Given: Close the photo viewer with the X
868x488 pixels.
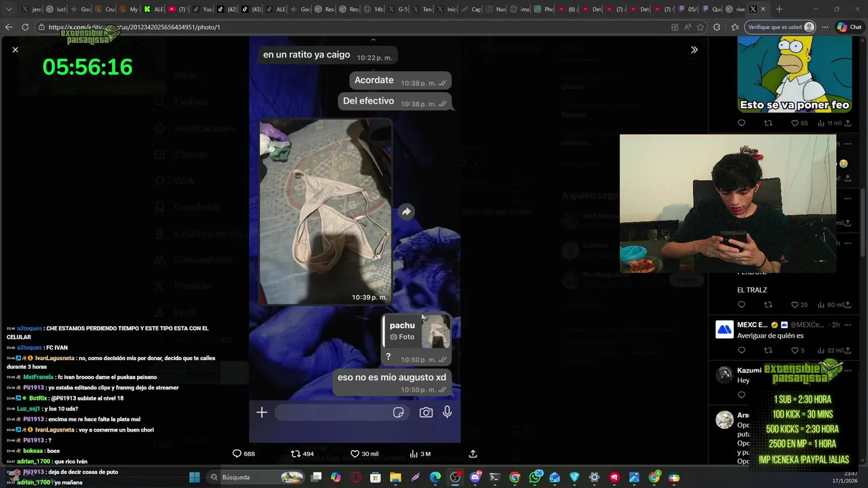Looking at the screenshot, I should tap(15, 49).
